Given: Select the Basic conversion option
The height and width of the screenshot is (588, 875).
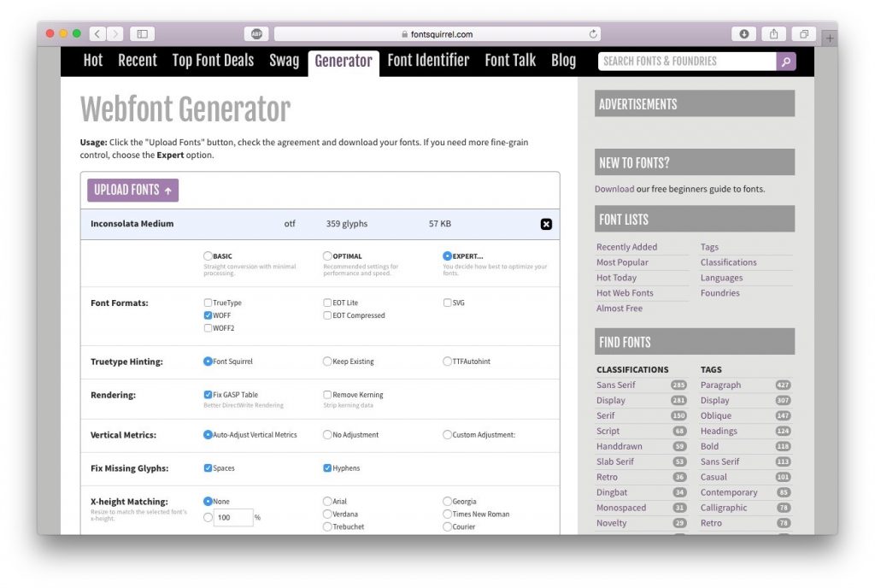Looking at the screenshot, I should [208, 256].
